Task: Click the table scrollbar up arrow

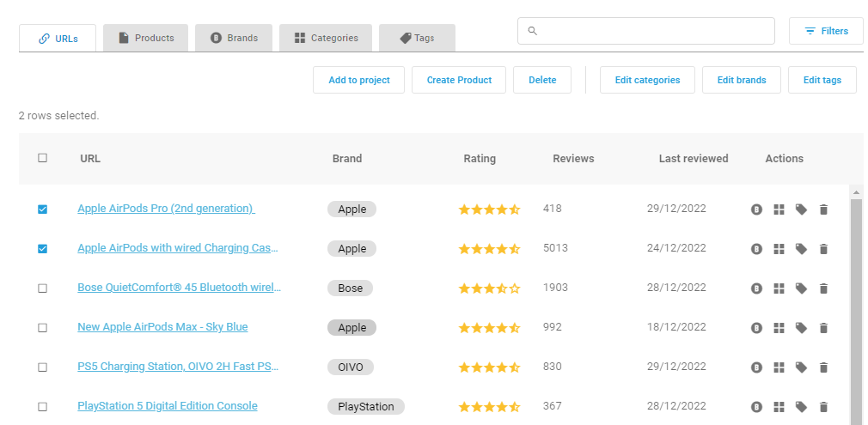Action: click(x=856, y=192)
